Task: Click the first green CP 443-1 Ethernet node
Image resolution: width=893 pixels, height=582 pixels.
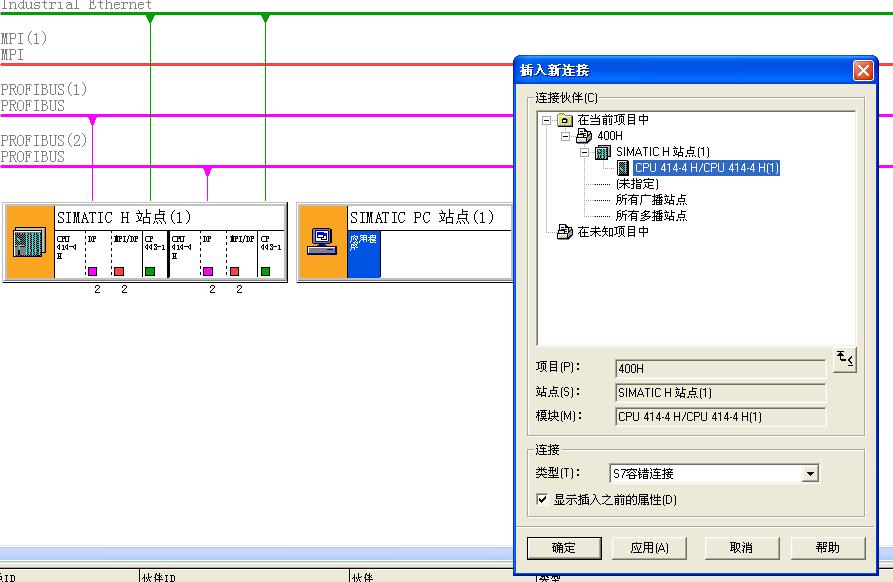Action: click(x=150, y=271)
